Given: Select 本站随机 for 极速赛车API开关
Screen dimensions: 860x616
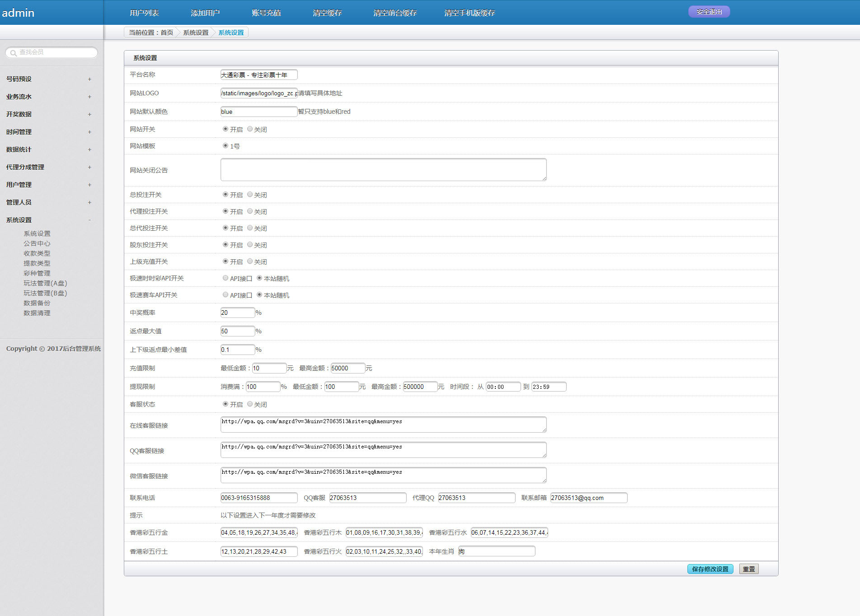Looking at the screenshot, I should tap(259, 294).
